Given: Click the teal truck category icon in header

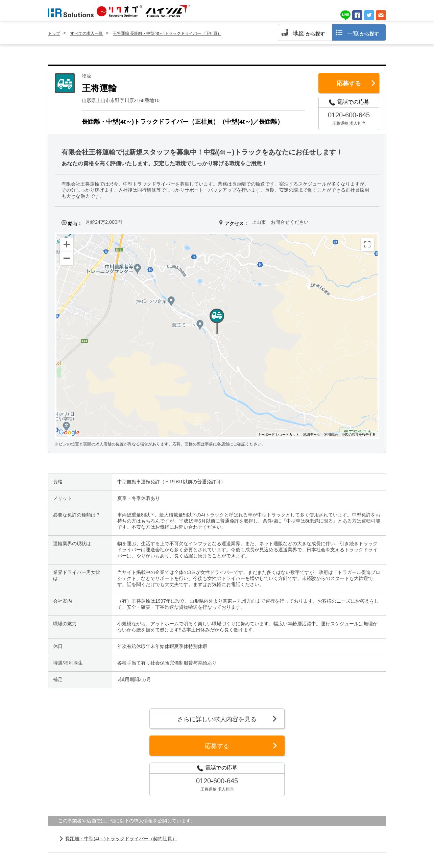Looking at the screenshot, I should [x=65, y=83].
